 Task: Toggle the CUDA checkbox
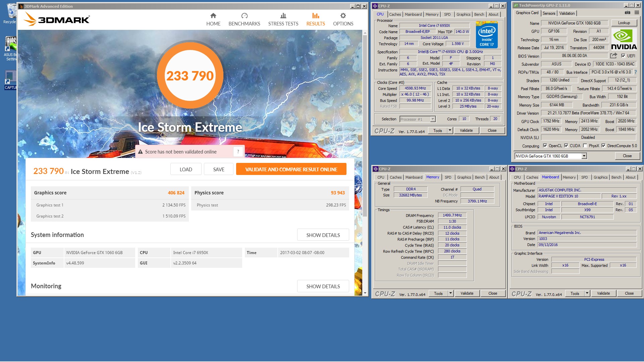566,146
